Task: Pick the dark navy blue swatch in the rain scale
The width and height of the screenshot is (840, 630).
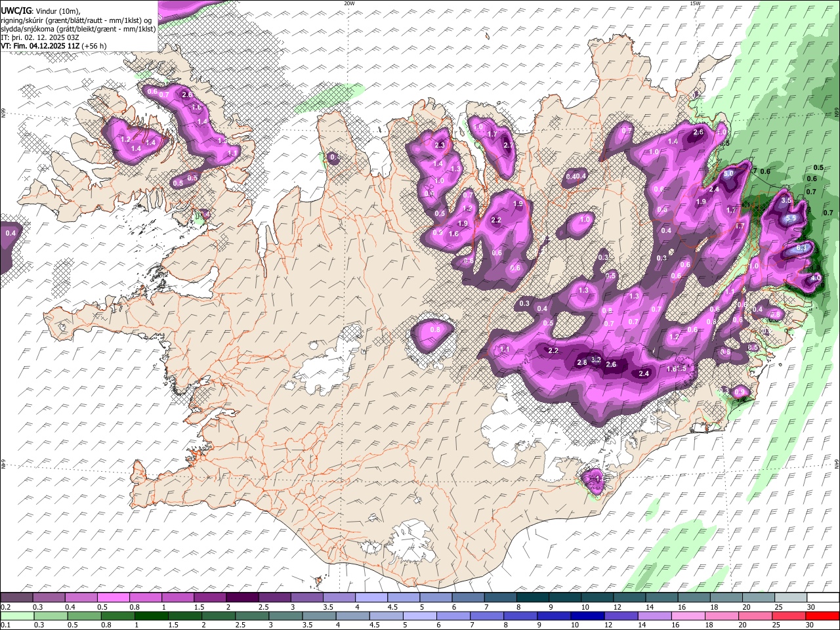Action: [x=587, y=616]
